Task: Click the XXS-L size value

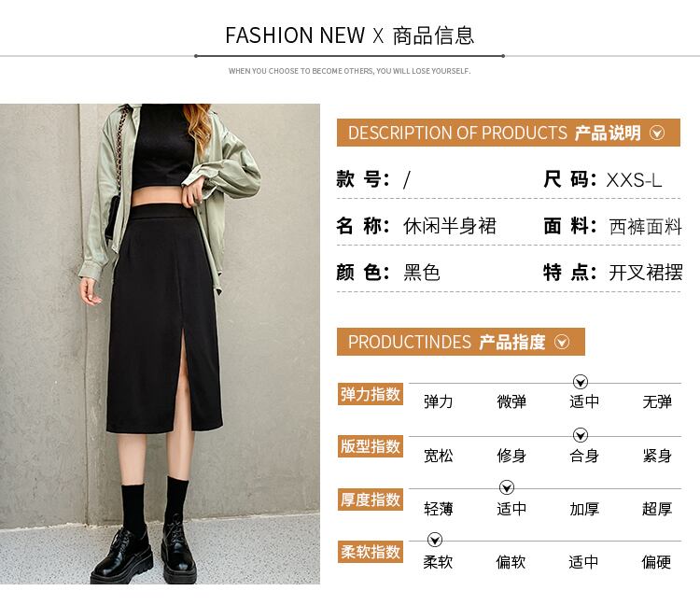Action: [634, 180]
